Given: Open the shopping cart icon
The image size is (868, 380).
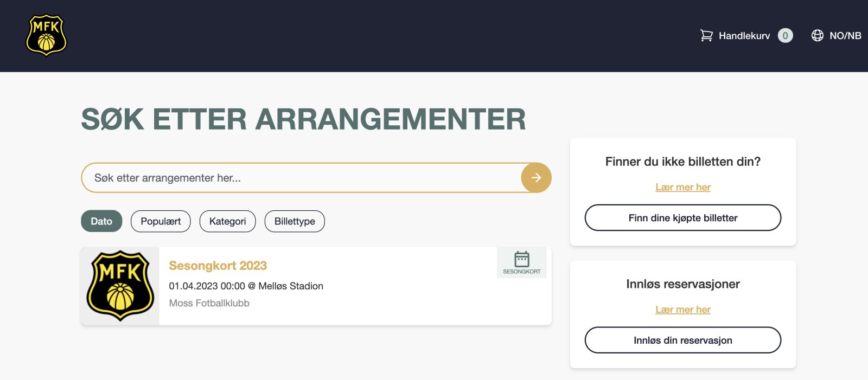Looking at the screenshot, I should [x=706, y=36].
